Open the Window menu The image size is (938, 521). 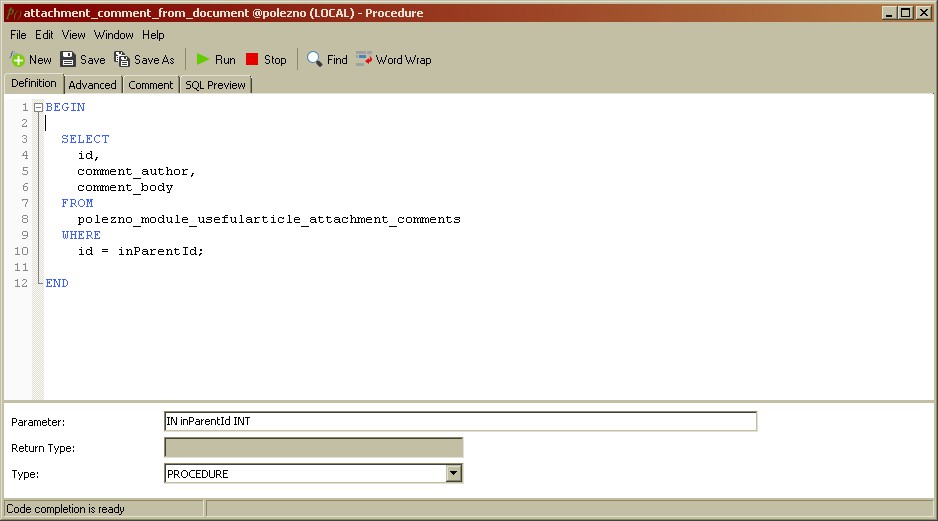pos(114,35)
